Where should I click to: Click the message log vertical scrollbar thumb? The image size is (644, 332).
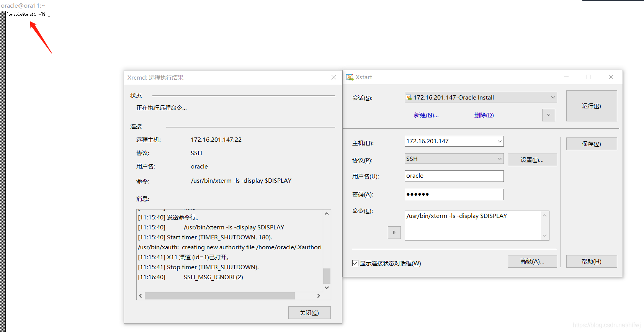[x=327, y=276]
